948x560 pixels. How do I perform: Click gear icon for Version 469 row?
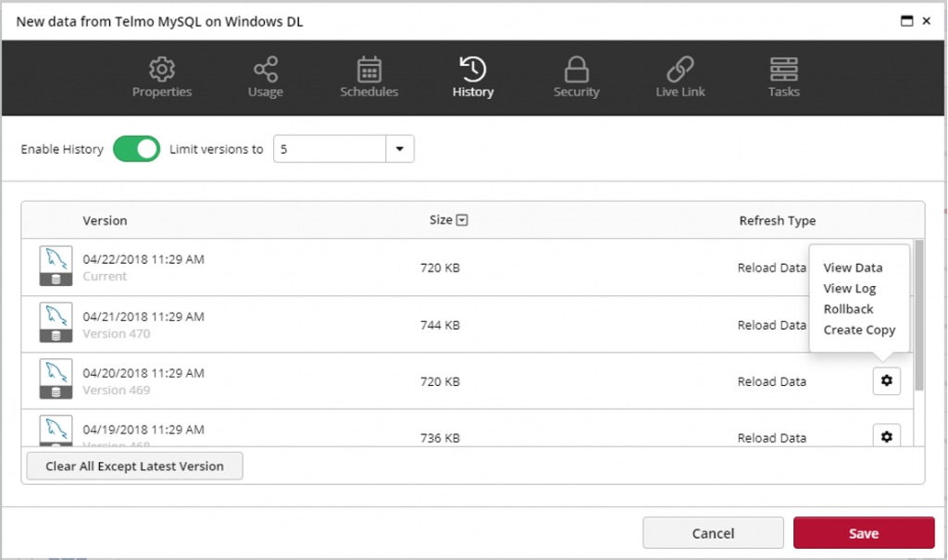click(x=886, y=381)
